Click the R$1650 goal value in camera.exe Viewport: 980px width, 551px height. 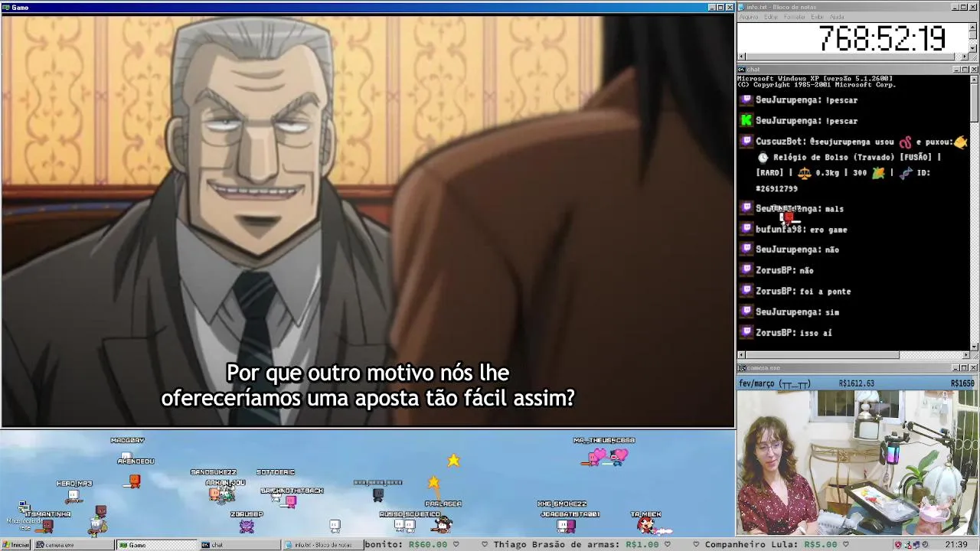coord(962,383)
